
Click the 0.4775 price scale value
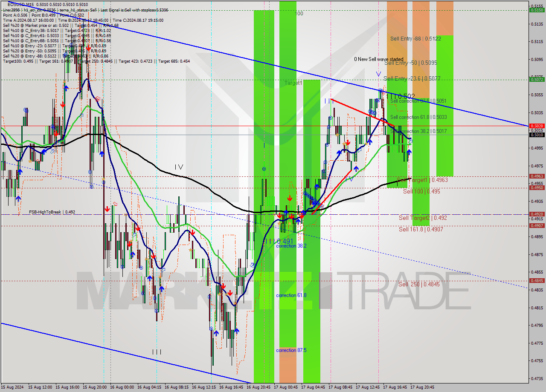pos(536,343)
